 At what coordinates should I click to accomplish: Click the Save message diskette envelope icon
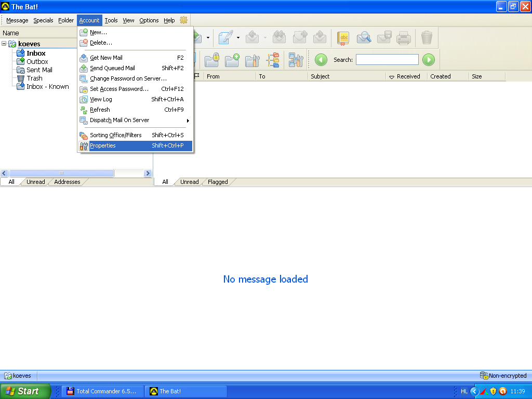coord(384,37)
